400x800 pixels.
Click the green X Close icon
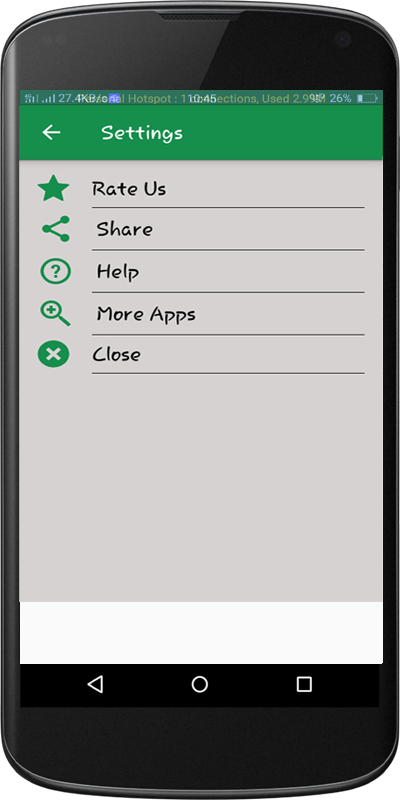(54, 354)
